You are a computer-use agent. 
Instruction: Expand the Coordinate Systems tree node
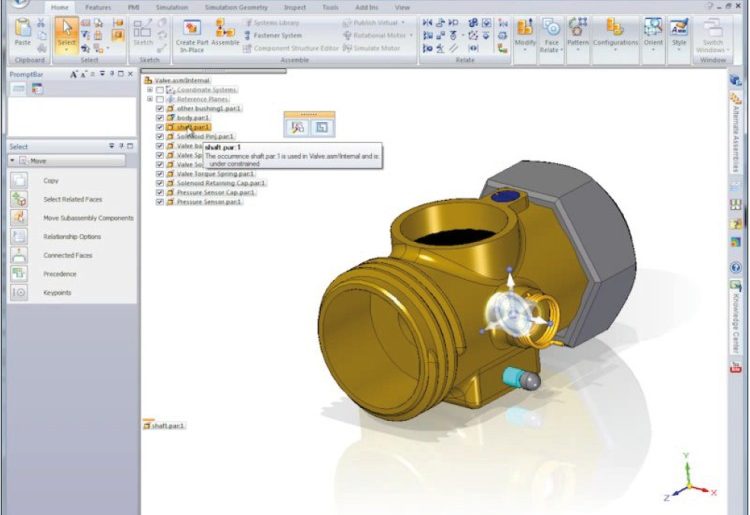pyautogui.click(x=149, y=90)
